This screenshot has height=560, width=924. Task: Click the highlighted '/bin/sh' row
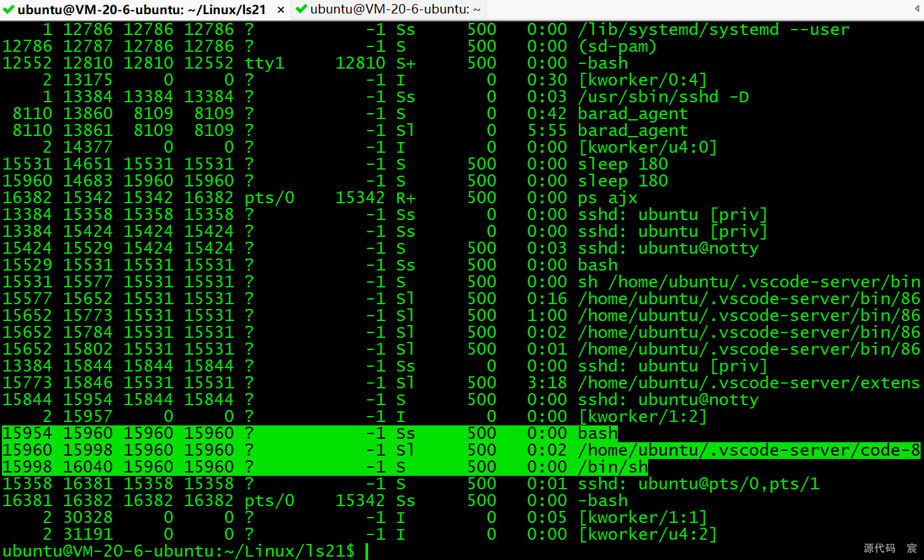click(x=325, y=467)
